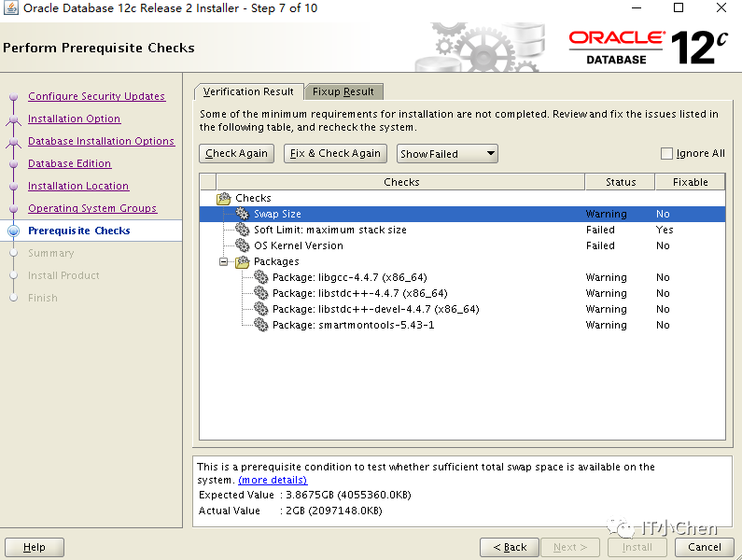Click gear icon for libstdc++-4.4.7 package
Viewport: 742px width, 560px height.
tap(260, 293)
